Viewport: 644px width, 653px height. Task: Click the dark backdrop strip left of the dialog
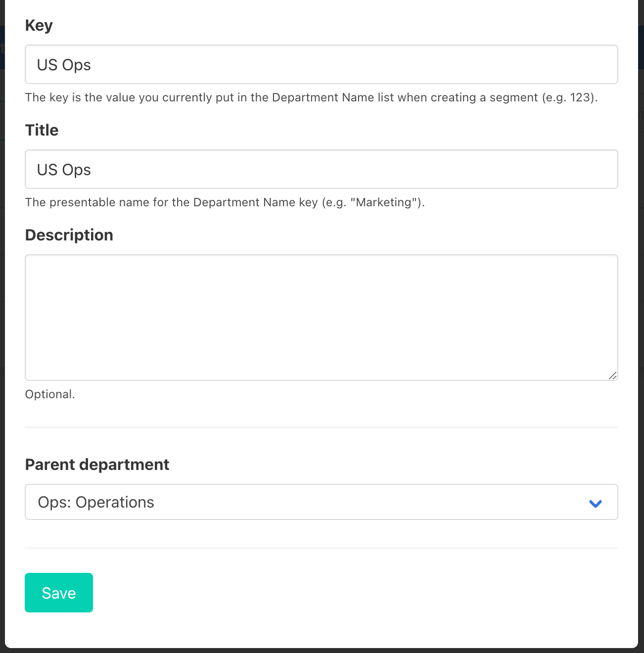[x=2, y=346]
